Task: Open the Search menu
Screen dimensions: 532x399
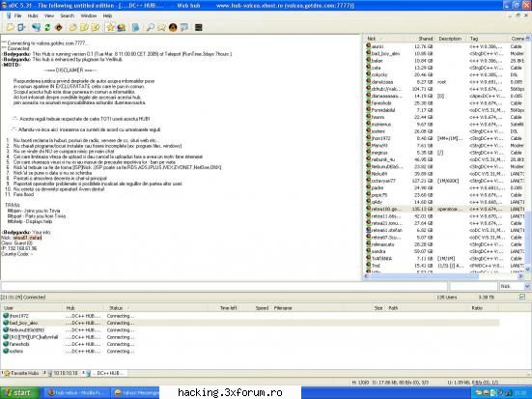Action: point(67,15)
